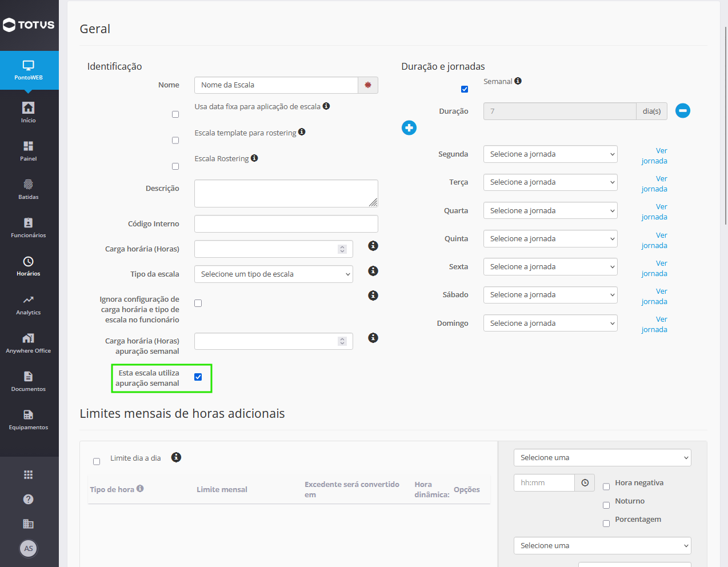Open the help question mark icon
The height and width of the screenshot is (567, 728).
tap(28, 499)
